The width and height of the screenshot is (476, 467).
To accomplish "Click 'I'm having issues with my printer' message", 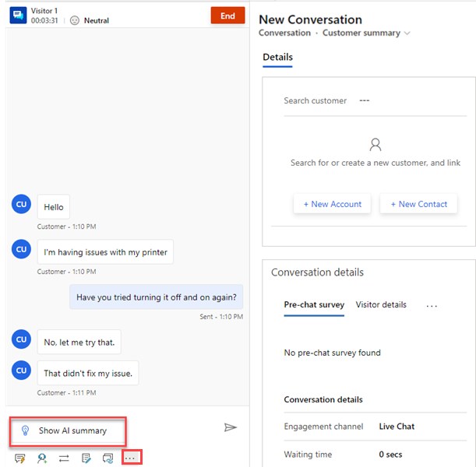I will point(105,251).
